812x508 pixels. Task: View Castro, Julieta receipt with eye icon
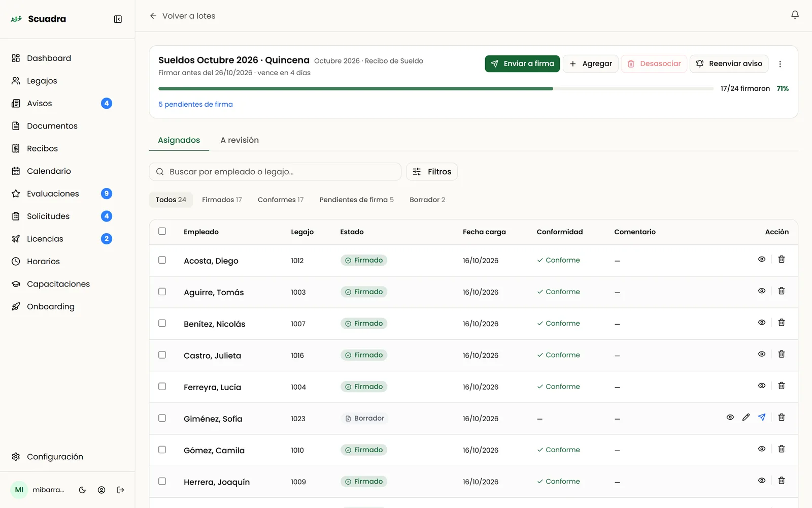coord(762,354)
